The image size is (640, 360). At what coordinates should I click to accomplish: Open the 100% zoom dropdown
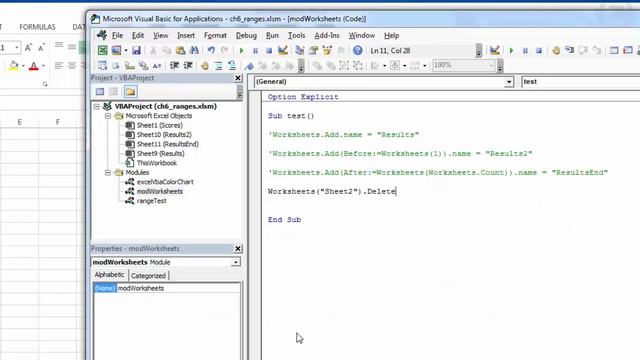coord(491,65)
